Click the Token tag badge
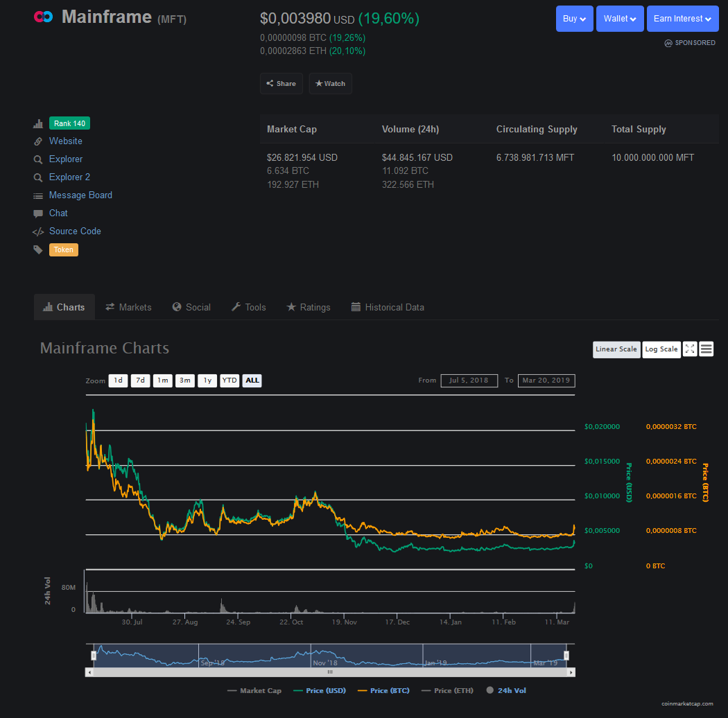Screen dimensions: 728x718 pyautogui.click(x=64, y=249)
